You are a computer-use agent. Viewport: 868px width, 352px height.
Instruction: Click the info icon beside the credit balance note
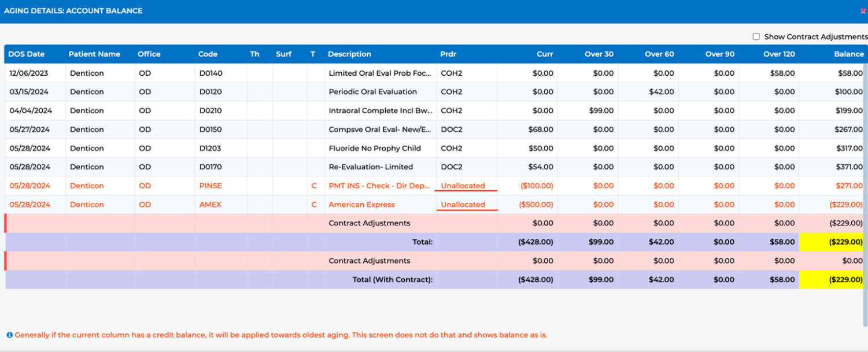(9, 335)
